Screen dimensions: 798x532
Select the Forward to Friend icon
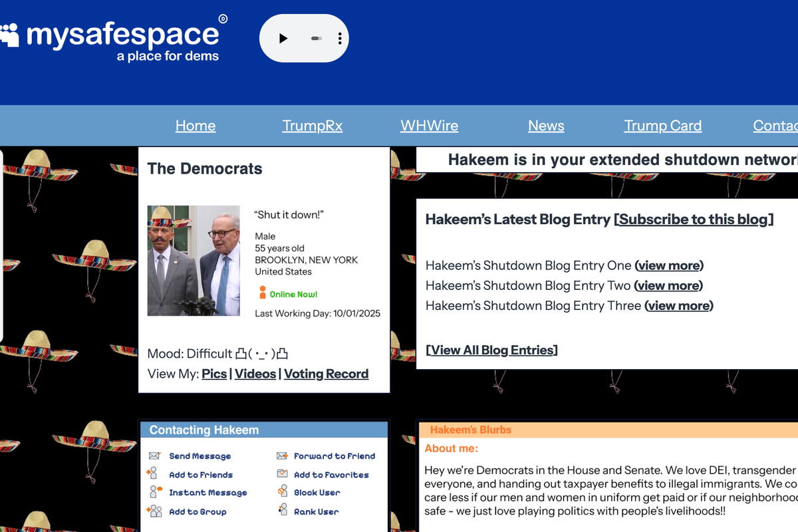point(281,456)
